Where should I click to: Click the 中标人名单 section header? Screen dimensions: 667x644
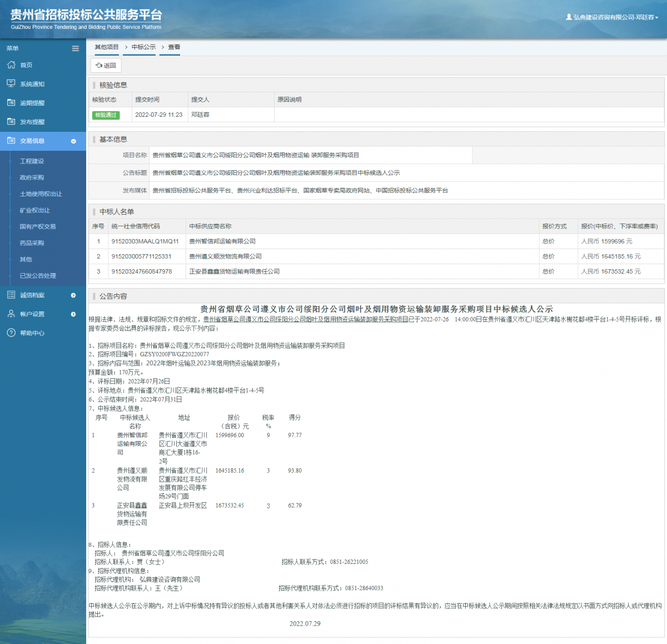117,212
